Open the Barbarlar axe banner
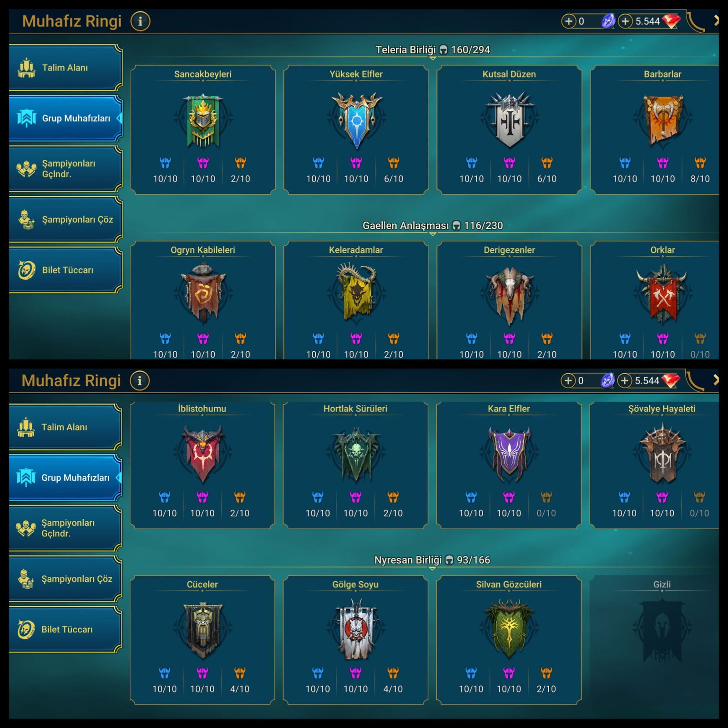The image size is (728, 728). pos(662,120)
